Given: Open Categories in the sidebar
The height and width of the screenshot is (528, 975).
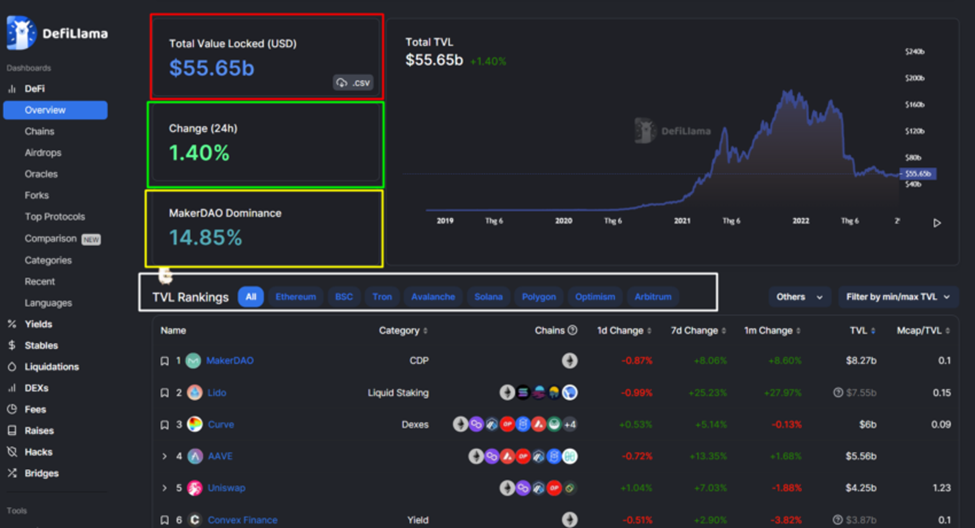Looking at the screenshot, I should [x=48, y=260].
